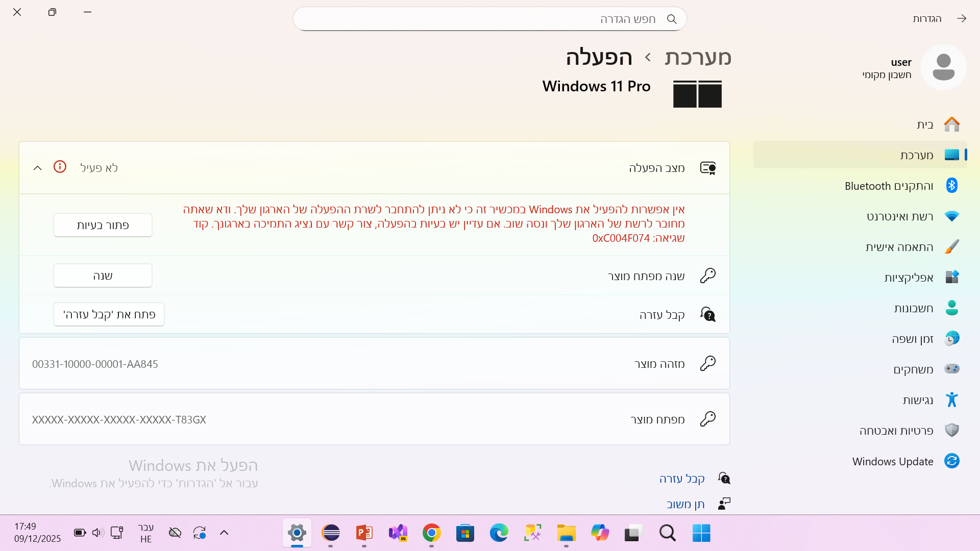Viewport: 980px width, 551px height.
Task: Launch Microsoft Edge from the taskbar
Action: [x=499, y=533]
